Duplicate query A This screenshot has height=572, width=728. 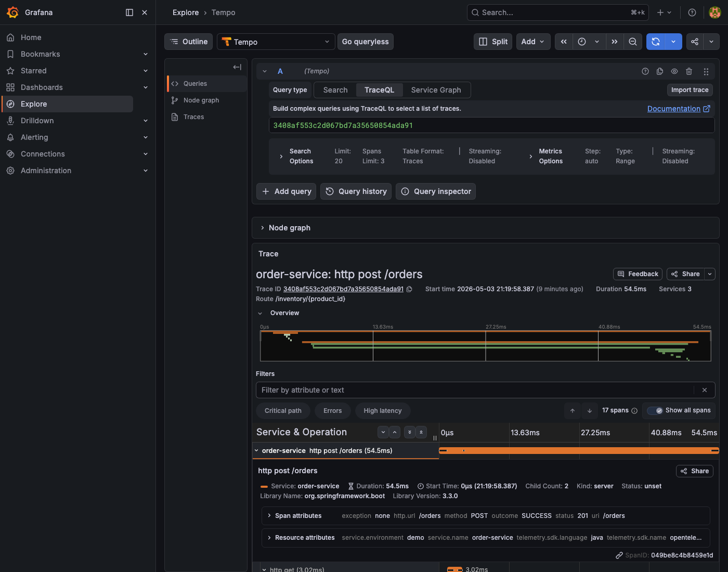[x=660, y=71]
